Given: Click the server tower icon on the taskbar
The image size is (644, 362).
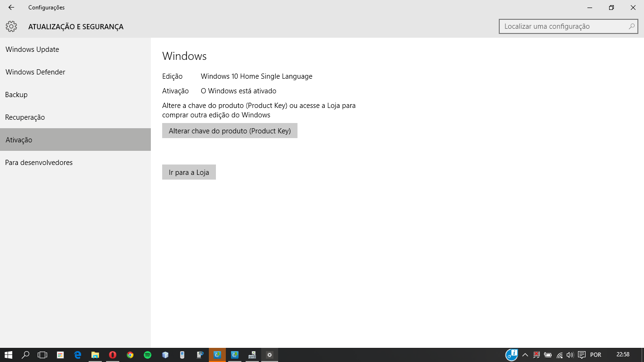Looking at the screenshot, I should pos(200,355).
